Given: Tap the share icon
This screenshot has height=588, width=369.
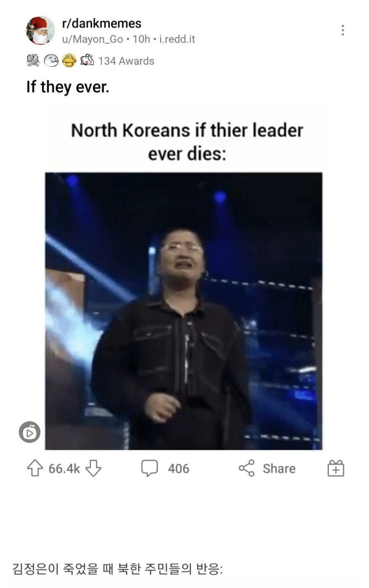Looking at the screenshot, I should [247, 468].
